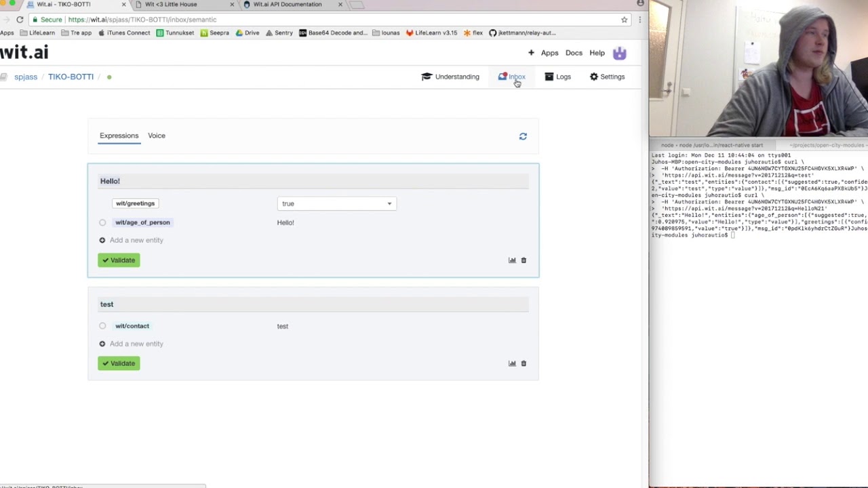Open jkettmann/relay-aut GitHub bookmark
868x488 pixels.
(x=522, y=33)
